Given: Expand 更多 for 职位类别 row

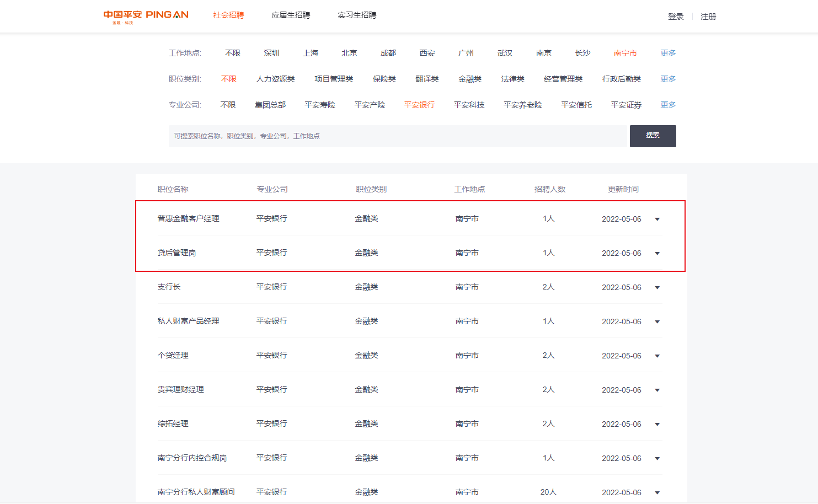Looking at the screenshot, I should pyautogui.click(x=668, y=79).
